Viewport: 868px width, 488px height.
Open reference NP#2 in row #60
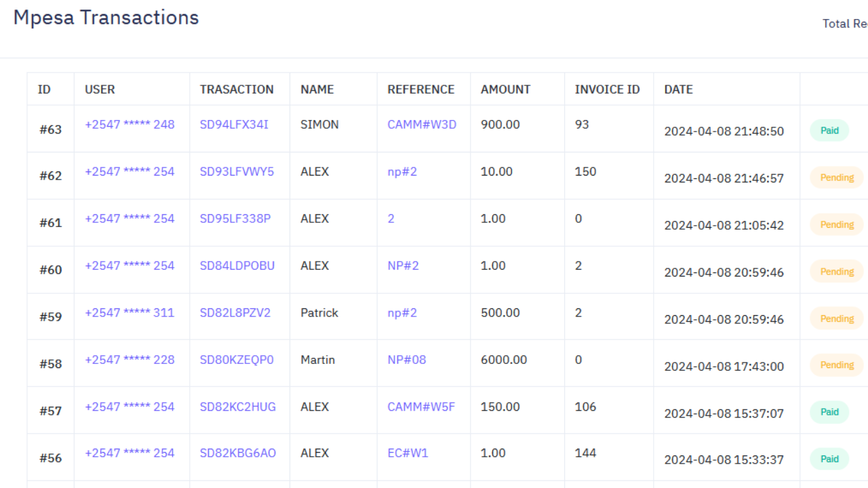pyautogui.click(x=403, y=266)
